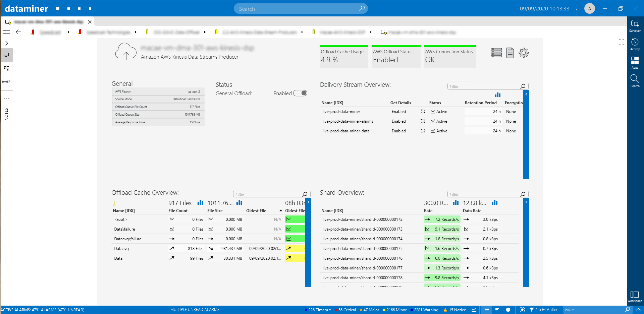Screen dimensions: 644x314
Task: Open the alarm signal icon with count 2
Action: [6, 82]
